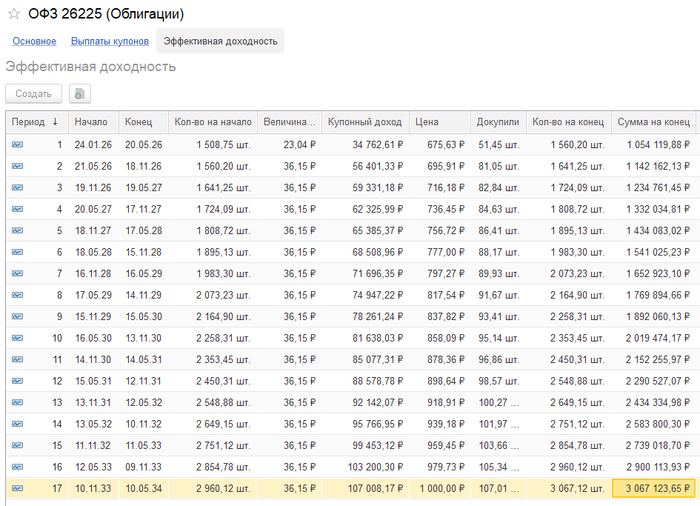The width and height of the screenshot is (700, 506).
Task: Click the row icon for period 3
Action: coord(17,187)
